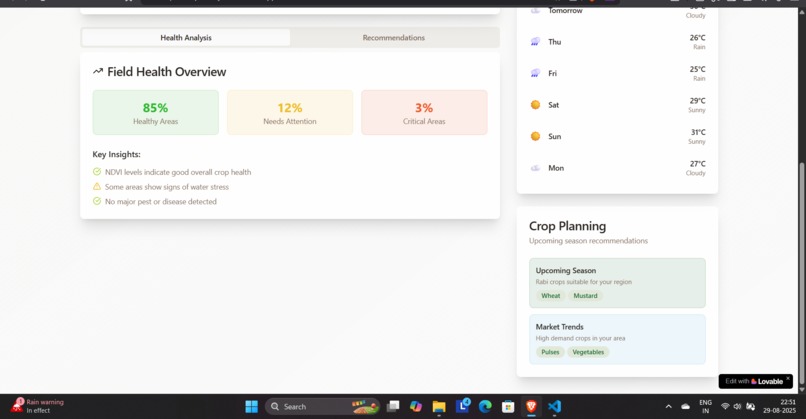This screenshot has height=419, width=806.
Task: Click the 31°C Sunday temperature
Action: tap(698, 132)
